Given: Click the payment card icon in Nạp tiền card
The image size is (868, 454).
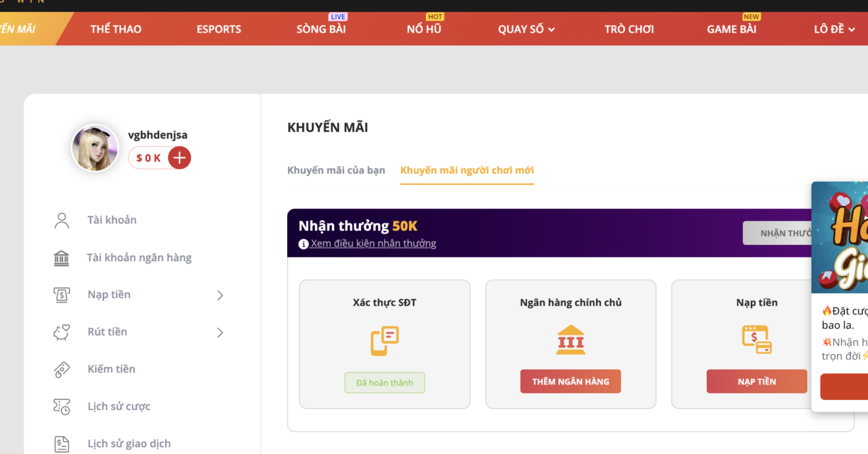Looking at the screenshot, I should click(756, 340).
